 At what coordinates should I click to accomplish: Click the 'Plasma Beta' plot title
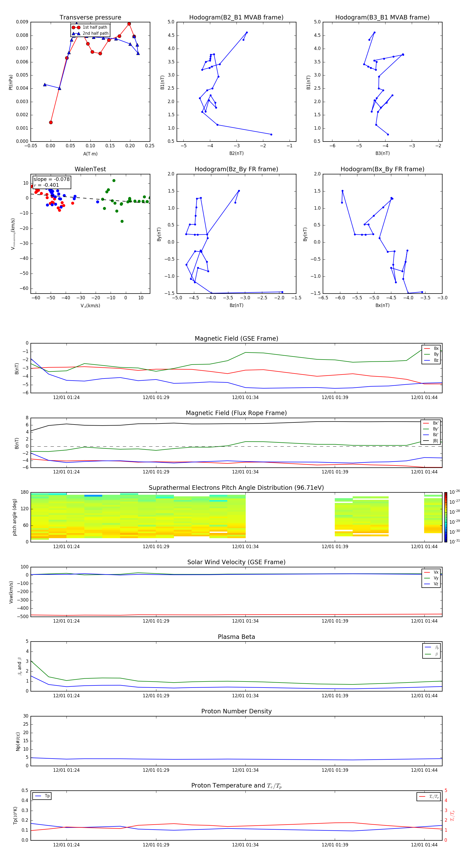[x=236, y=637]
